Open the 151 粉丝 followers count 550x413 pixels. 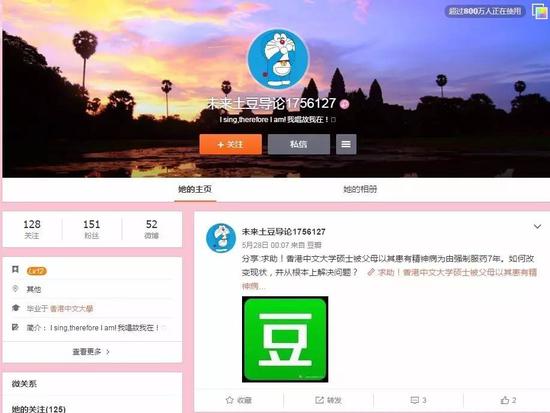(92, 229)
